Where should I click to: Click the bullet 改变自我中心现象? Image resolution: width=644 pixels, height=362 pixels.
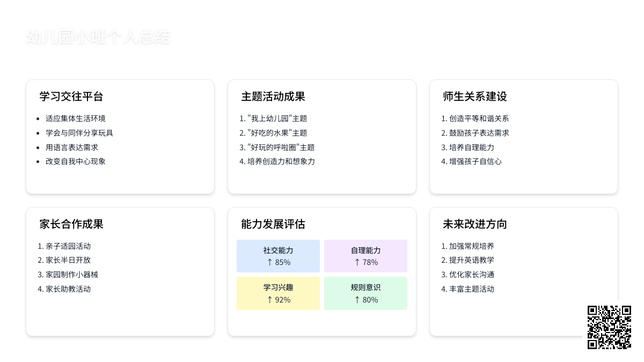pyautogui.click(x=76, y=161)
